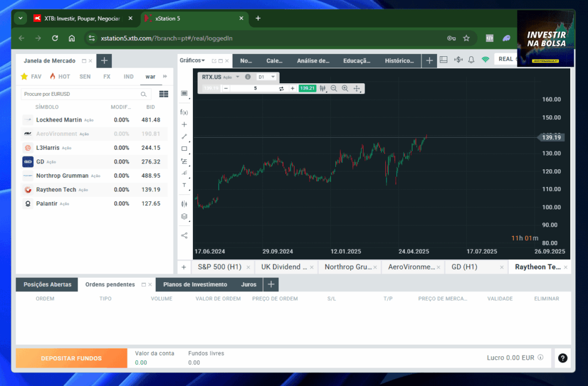This screenshot has height=386, width=588.
Task: Add a new chart tab below chart
Action: click(x=184, y=267)
